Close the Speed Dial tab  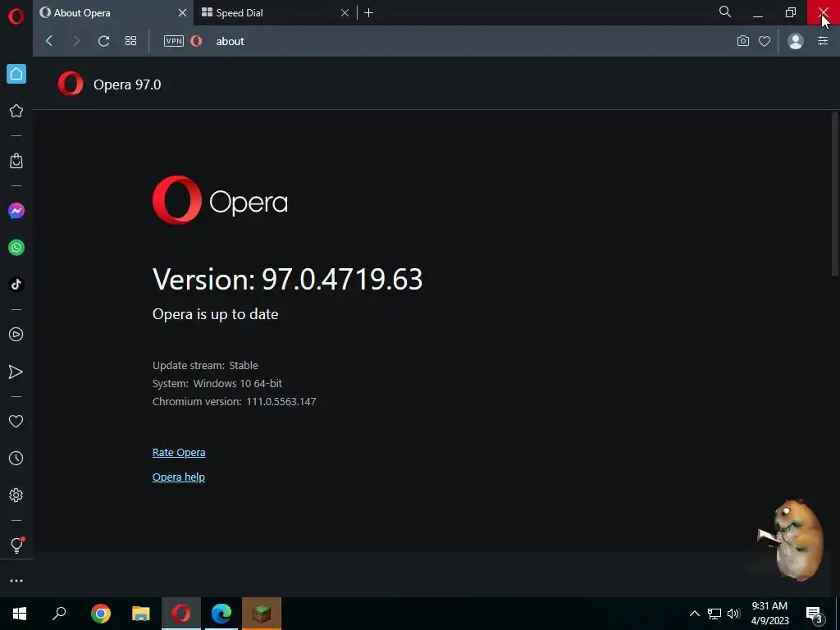point(345,13)
